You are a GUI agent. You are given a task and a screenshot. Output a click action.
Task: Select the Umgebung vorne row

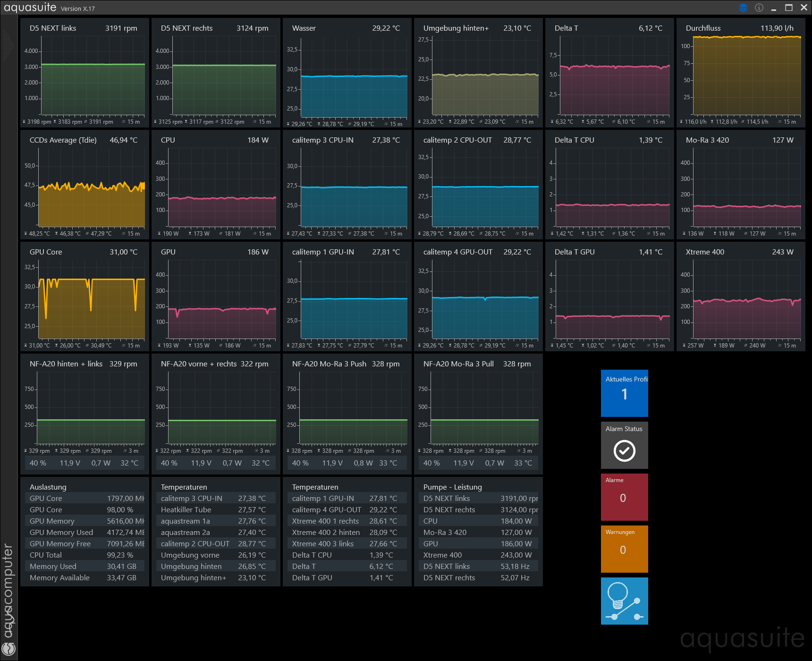pyautogui.click(x=216, y=555)
